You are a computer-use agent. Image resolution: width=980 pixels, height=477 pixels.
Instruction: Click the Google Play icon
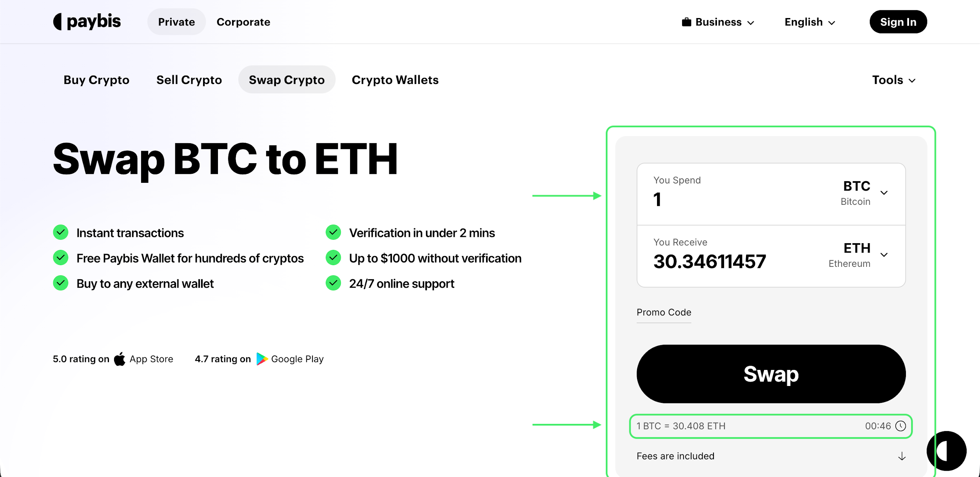click(261, 358)
